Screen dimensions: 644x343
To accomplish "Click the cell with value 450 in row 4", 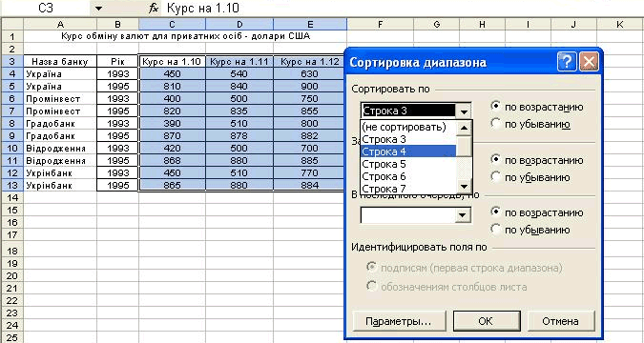I will [172, 74].
